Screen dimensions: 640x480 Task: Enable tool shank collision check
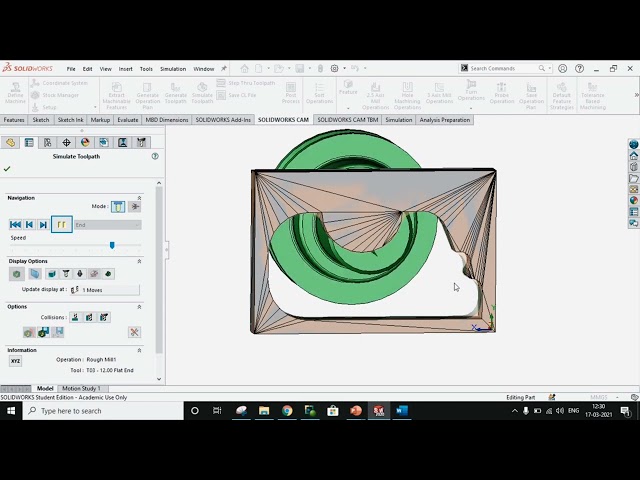click(x=89, y=317)
